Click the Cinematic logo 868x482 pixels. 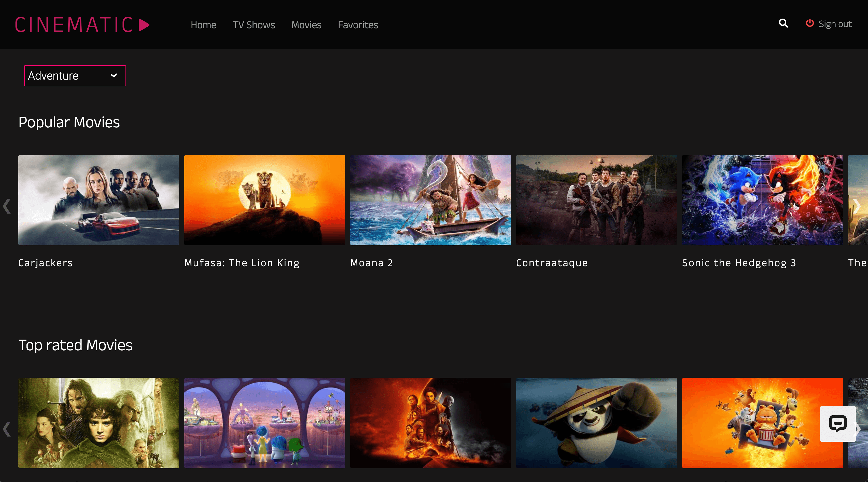tap(82, 25)
